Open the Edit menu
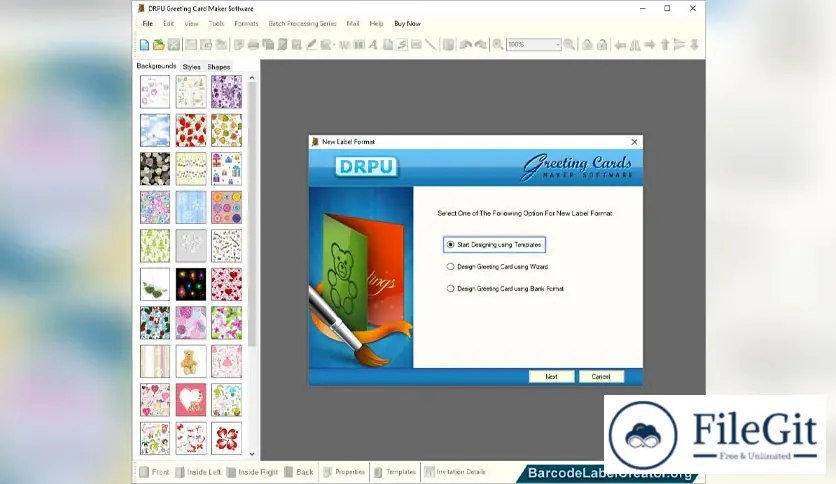The height and width of the screenshot is (484, 836). point(168,23)
